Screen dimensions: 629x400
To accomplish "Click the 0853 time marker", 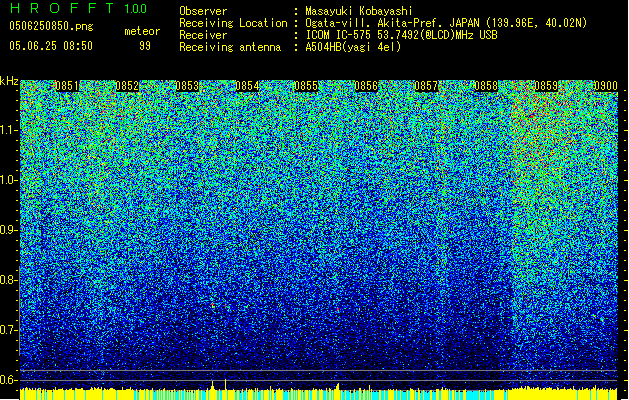I will [187, 86].
